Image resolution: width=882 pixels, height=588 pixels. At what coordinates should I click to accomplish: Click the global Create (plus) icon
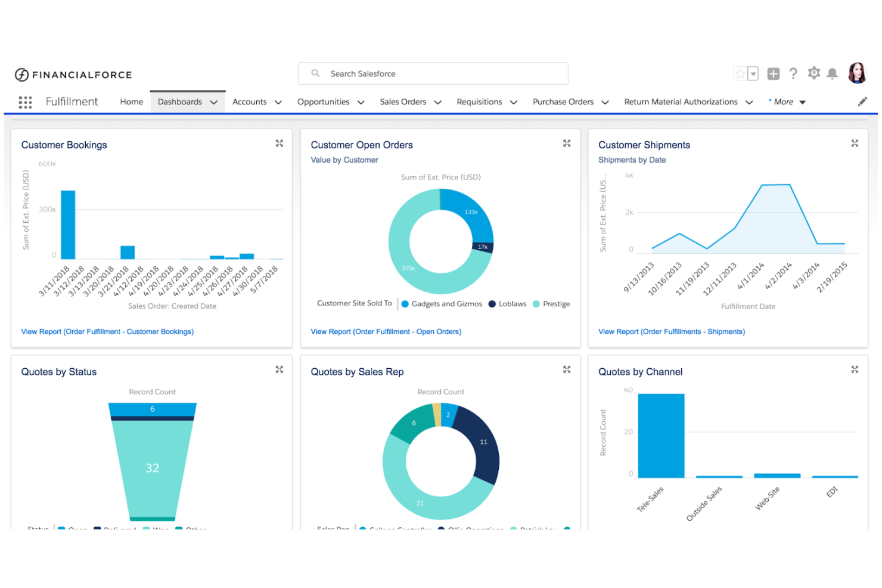(773, 73)
